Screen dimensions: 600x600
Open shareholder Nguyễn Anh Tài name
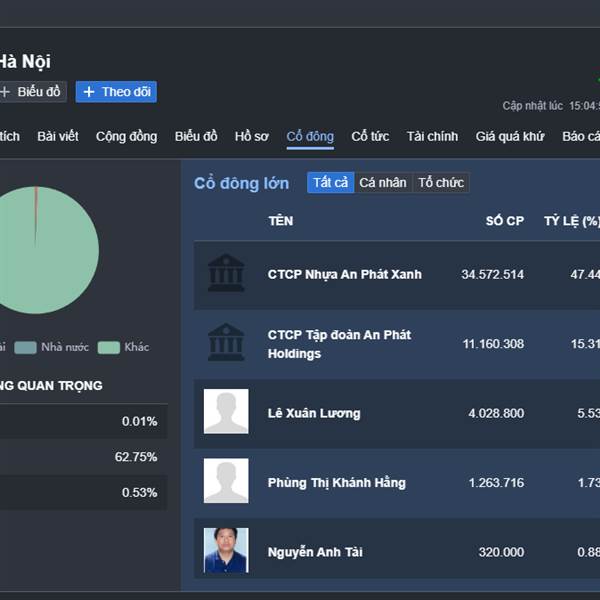tap(315, 552)
